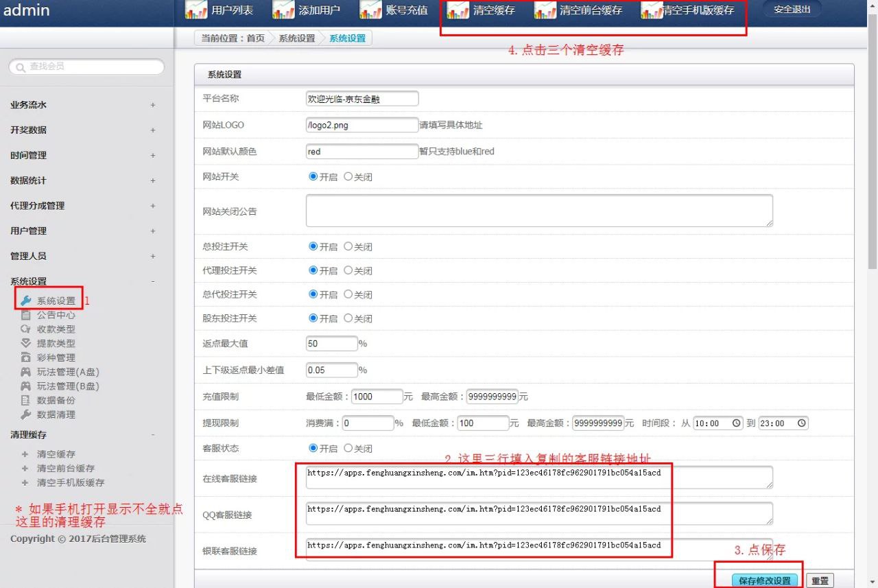878x588 pixels.
Task: Click the clock icon in the 10:00 time field
Action: (x=737, y=423)
